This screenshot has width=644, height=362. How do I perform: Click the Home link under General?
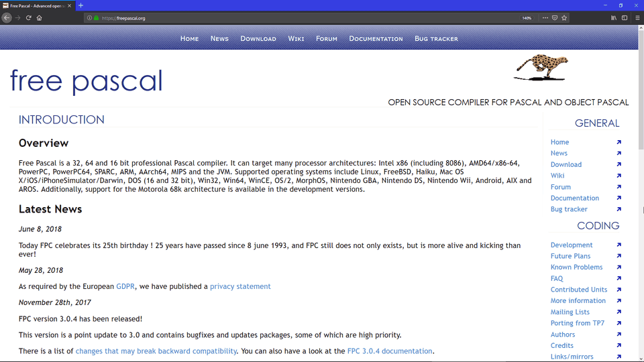click(559, 142)
